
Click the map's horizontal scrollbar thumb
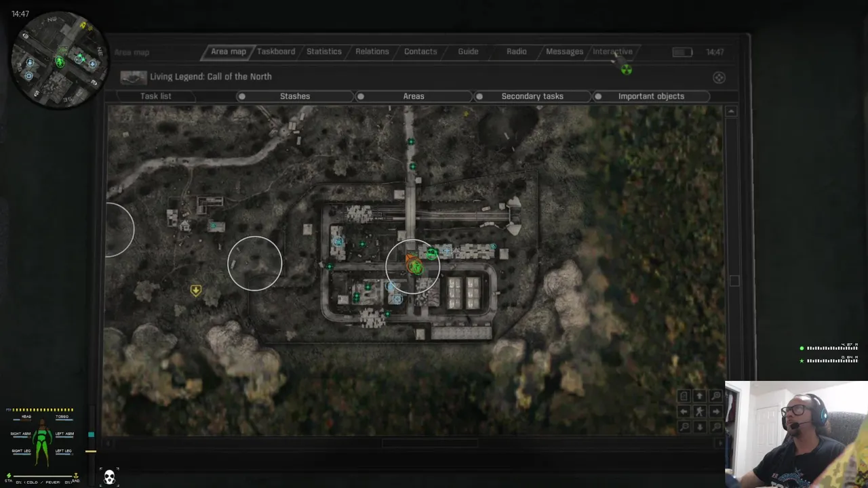click(430, 443)
